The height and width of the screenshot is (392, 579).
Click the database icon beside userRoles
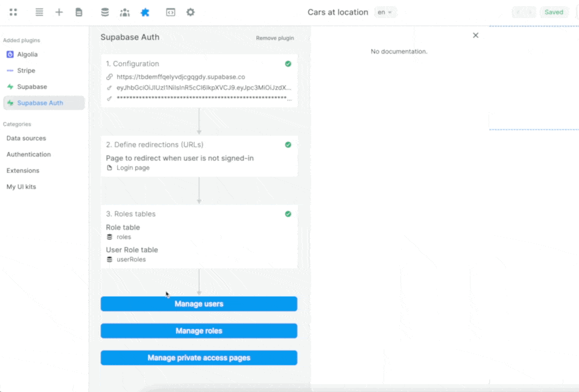click(x=109, y=259)
